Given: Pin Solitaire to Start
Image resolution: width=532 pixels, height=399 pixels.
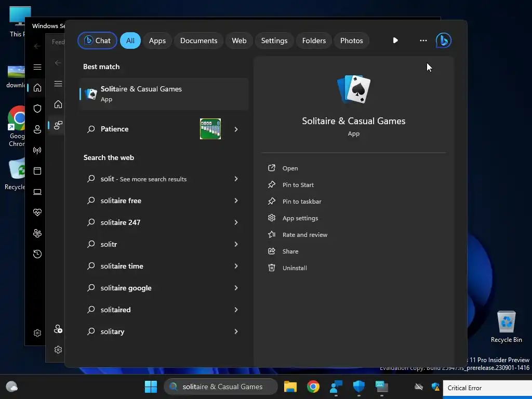Looking at the screenshot, I should 298,184.
